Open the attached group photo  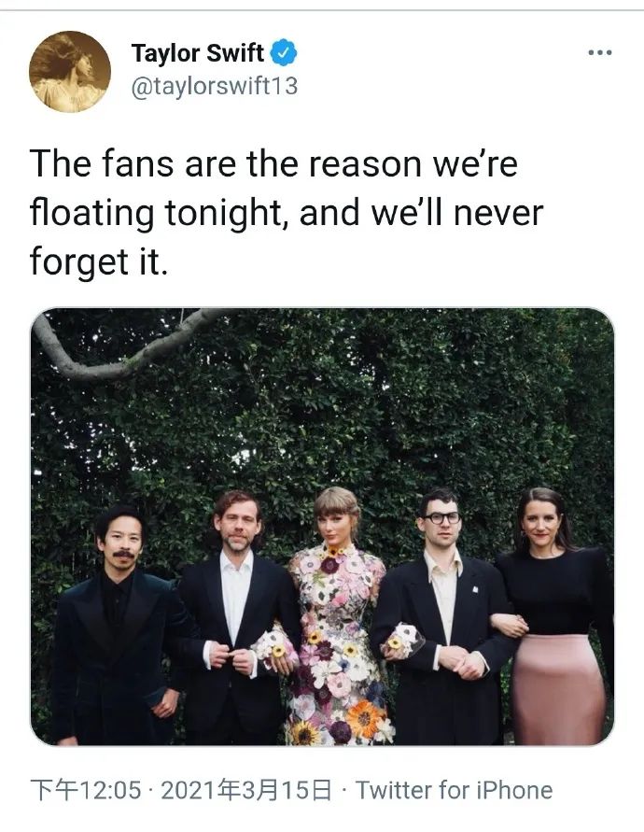(322, 527)
